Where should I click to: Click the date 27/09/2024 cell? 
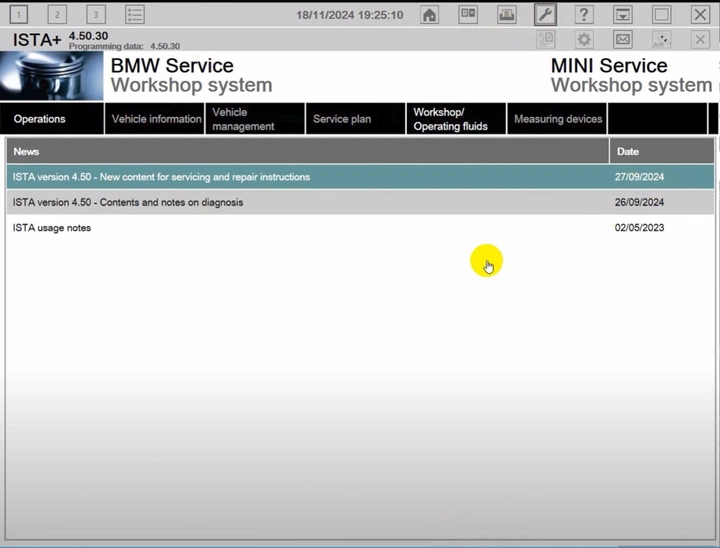click(639, 177)
